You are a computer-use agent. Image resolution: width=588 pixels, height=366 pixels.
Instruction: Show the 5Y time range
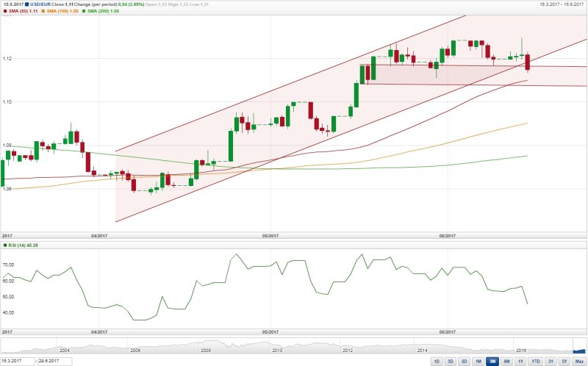click(564, 362)
